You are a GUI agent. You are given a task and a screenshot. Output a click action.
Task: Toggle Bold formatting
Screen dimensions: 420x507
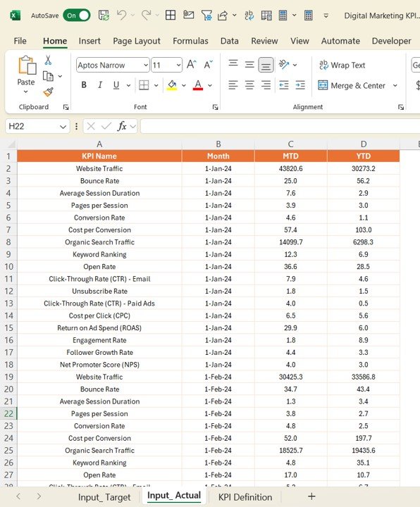[84, 85]
